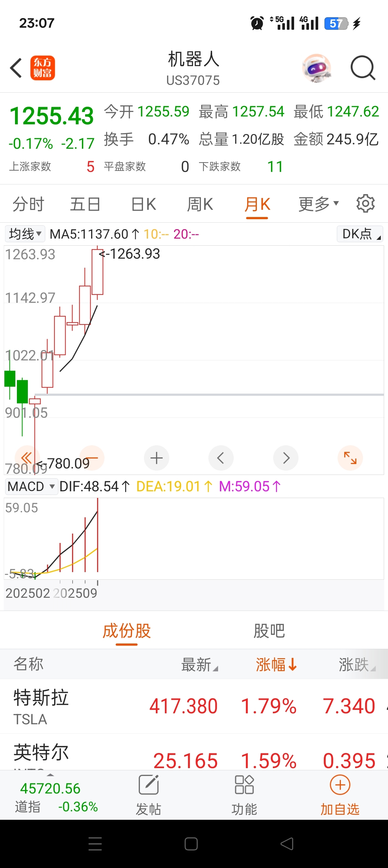
Task: Tap the 1263.93 high marker on chart
Action: coord(129,254)
